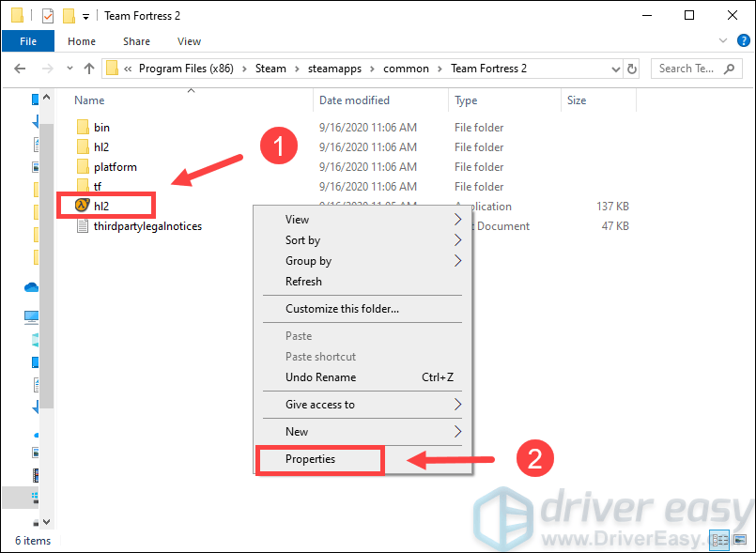Click the search magnifier icon
The image size is (756, 553).
click(x=730, y=69)
